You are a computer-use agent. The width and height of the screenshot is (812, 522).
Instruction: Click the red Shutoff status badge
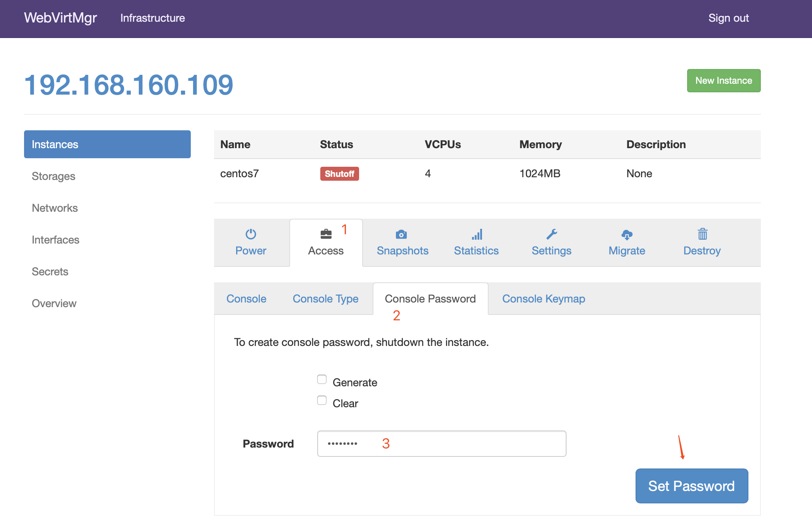point(339,174)
